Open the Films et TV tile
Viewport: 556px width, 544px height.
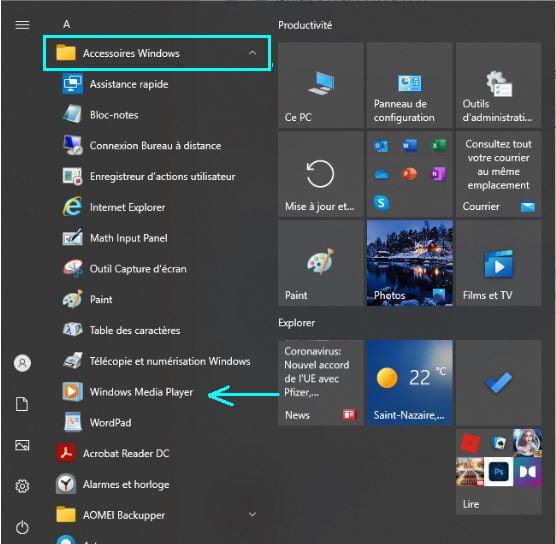tap(499, 263)
